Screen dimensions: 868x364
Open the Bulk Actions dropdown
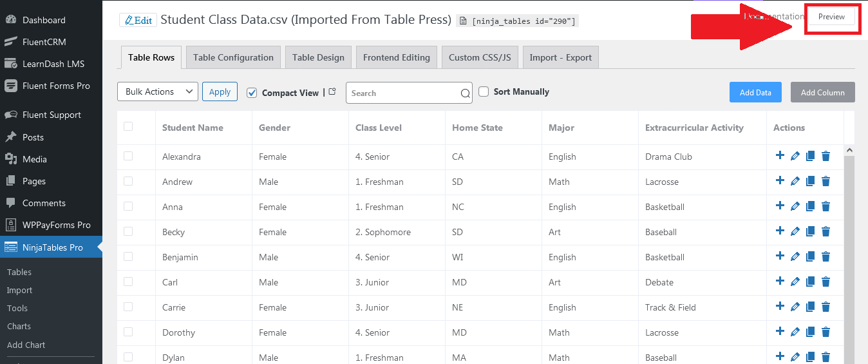click(x=158, y=91)
